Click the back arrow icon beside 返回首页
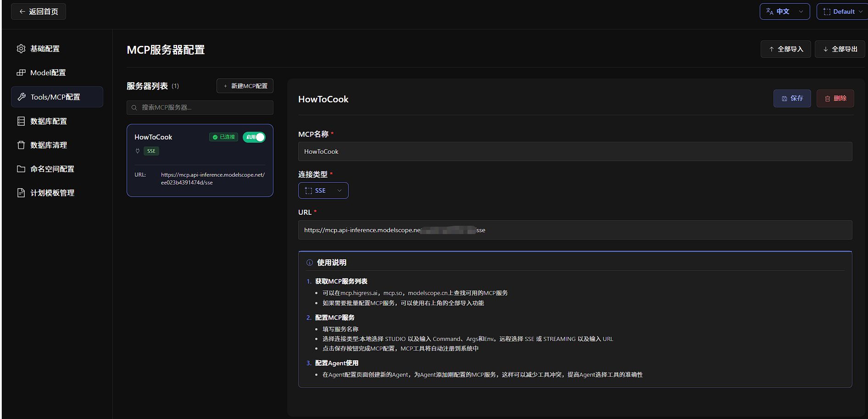Image resolution: width=868 pixels, height=419 pixels. pyautogui.click(x=22, y=11)
